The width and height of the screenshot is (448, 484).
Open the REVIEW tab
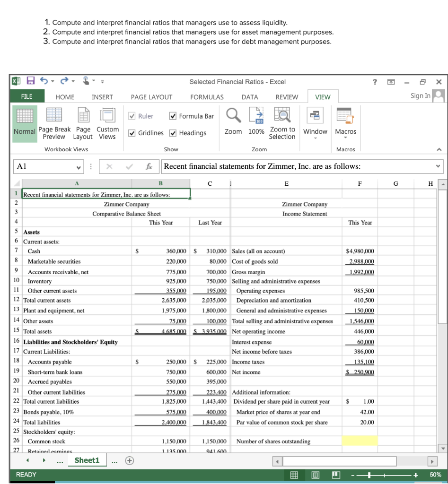coord(287,97)
